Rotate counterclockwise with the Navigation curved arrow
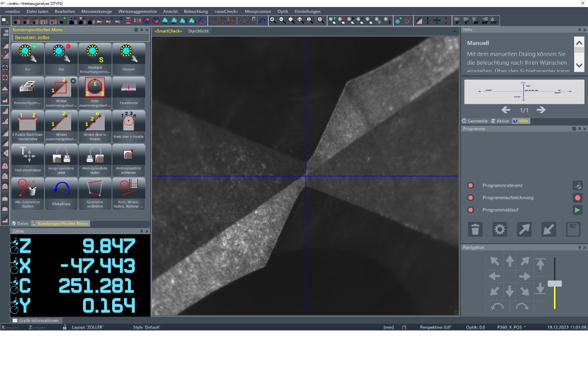The image size is (588, 377). click(x=498, y=306)
